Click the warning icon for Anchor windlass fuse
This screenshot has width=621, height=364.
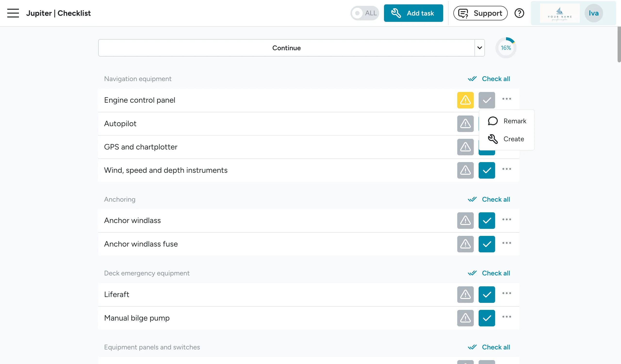[465, 244]
